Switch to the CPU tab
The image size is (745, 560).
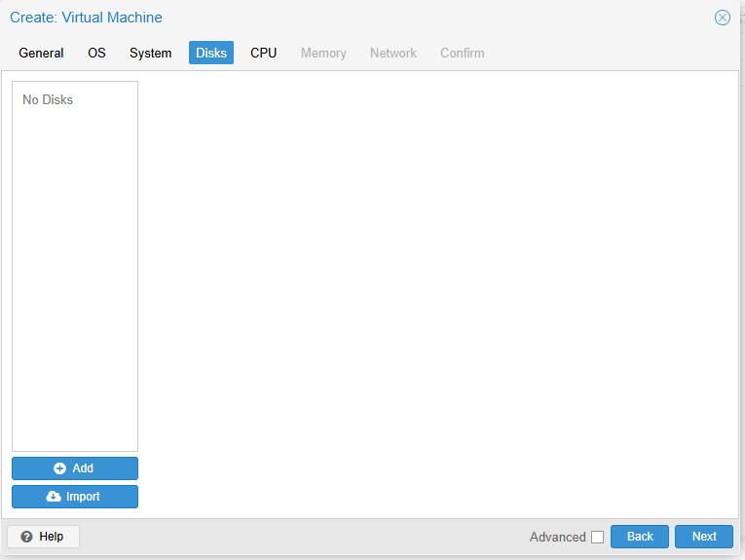[263, 53]
